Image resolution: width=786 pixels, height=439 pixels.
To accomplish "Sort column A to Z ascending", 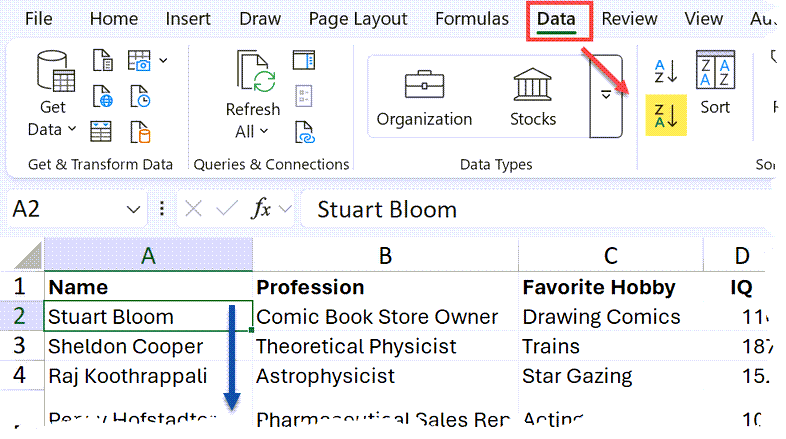I will [666, 71].
